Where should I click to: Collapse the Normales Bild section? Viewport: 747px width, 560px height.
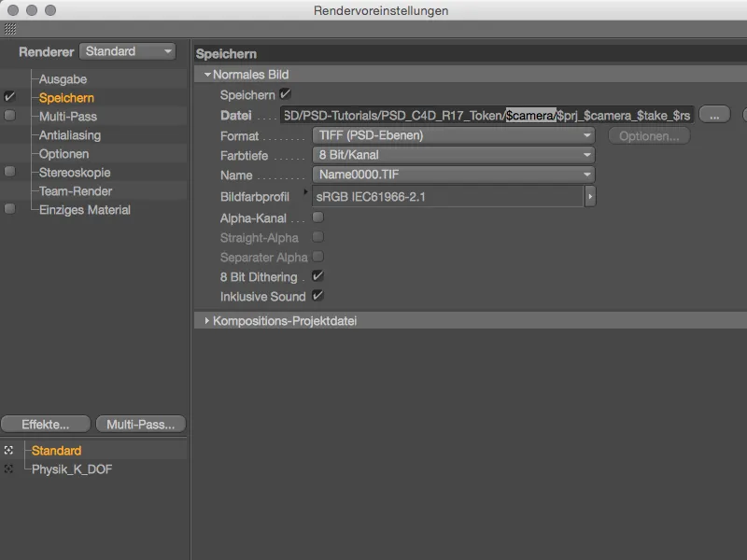tap(207, 75)
